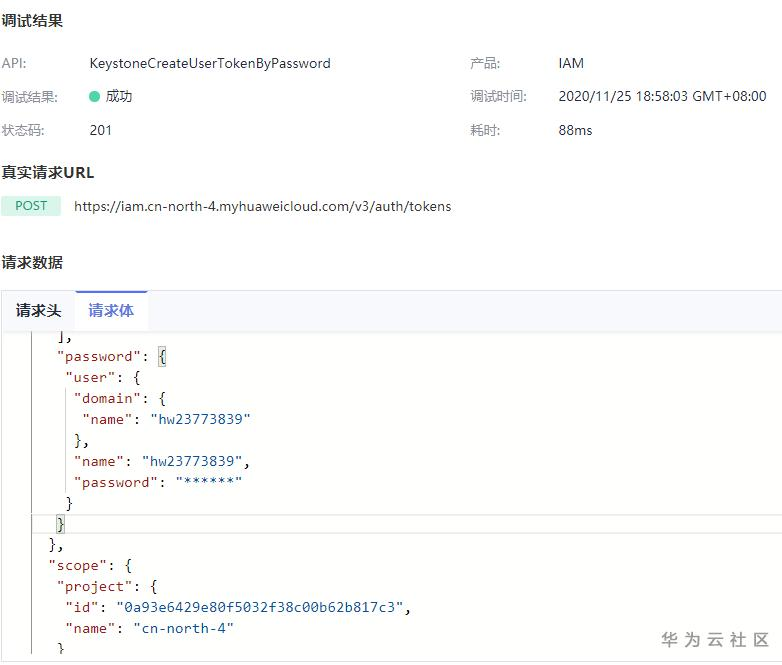Click the green success status dot
Image resolution: width=782 pixels, height=665 pixels.
click(95, 96)
